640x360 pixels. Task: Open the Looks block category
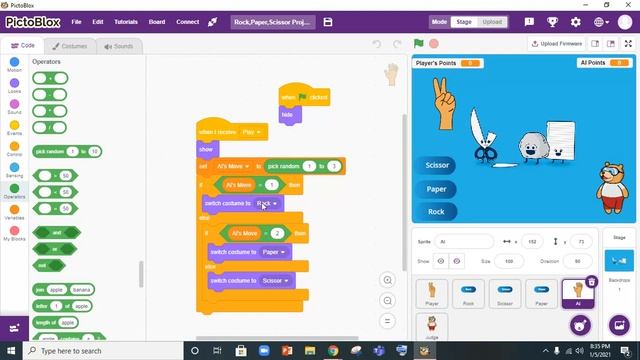[14, 86]
